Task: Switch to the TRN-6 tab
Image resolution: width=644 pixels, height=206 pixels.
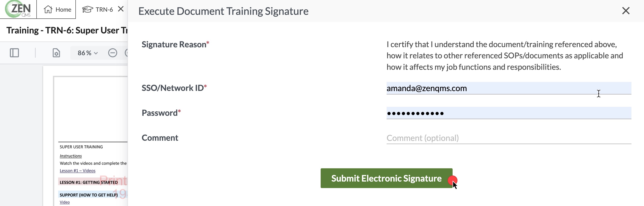Action: pos(98,9)
